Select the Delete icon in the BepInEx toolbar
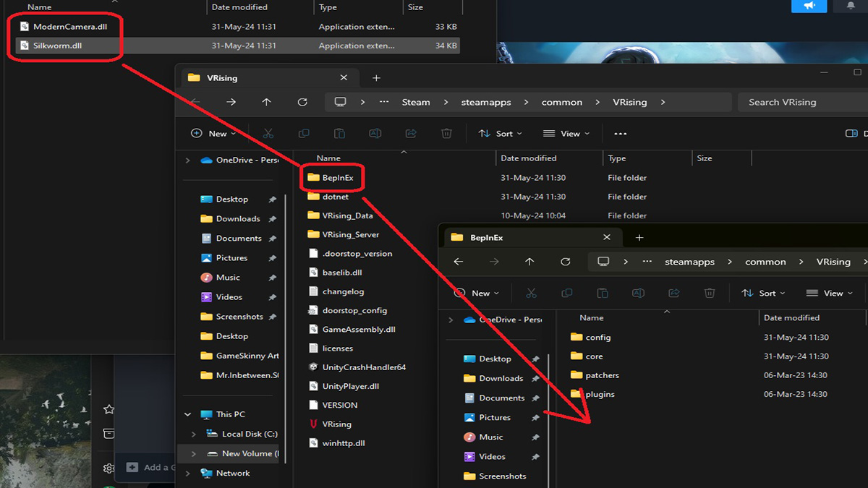868x488 pixels. coord(710,293)
